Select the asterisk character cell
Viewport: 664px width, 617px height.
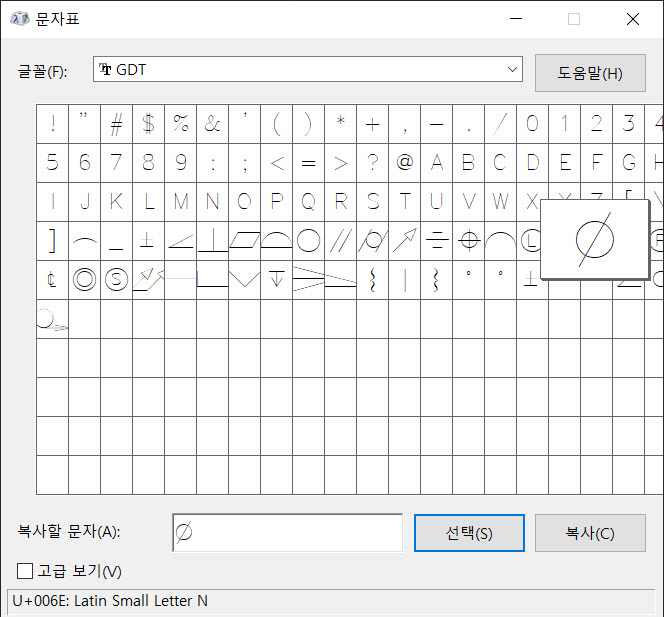[340, 124]
